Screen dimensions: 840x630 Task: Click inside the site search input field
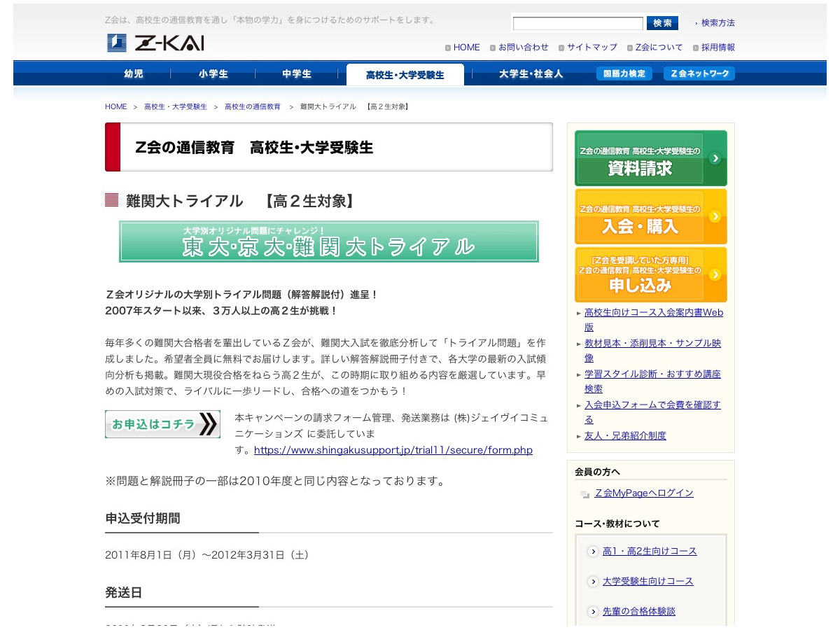click(x=577, y=23)
